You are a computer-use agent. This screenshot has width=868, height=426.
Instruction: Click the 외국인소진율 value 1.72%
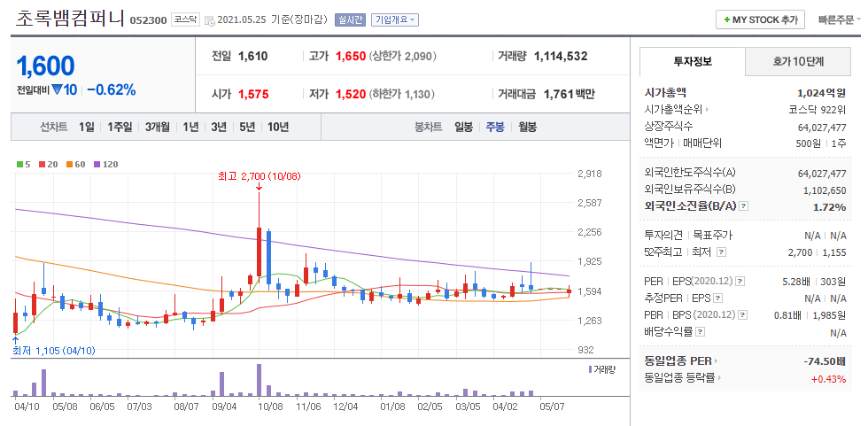pos(830,207)
